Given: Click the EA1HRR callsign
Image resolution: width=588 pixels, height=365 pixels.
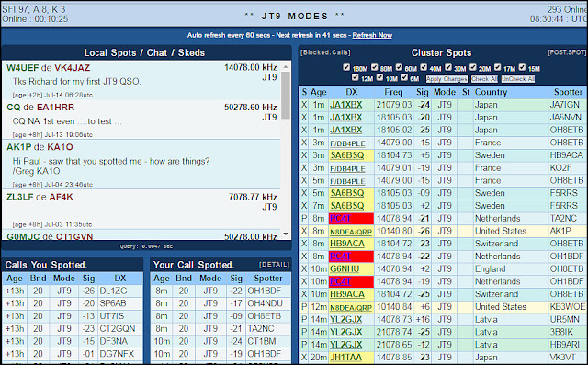Looking at the screenshot, I should pos(55,108).
